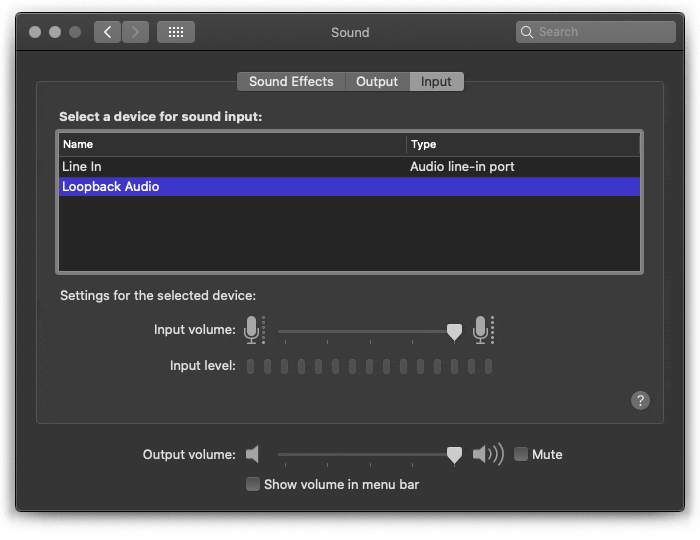Image resolution: width=700 pixels, height=540 pixels.
Task: Adjust the Input volume slider
Action: 454,332
